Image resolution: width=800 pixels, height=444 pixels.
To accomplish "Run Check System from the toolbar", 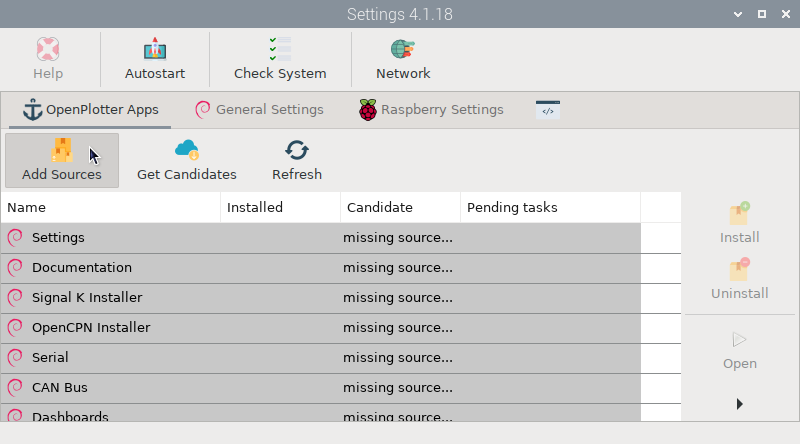I will 280,50.
